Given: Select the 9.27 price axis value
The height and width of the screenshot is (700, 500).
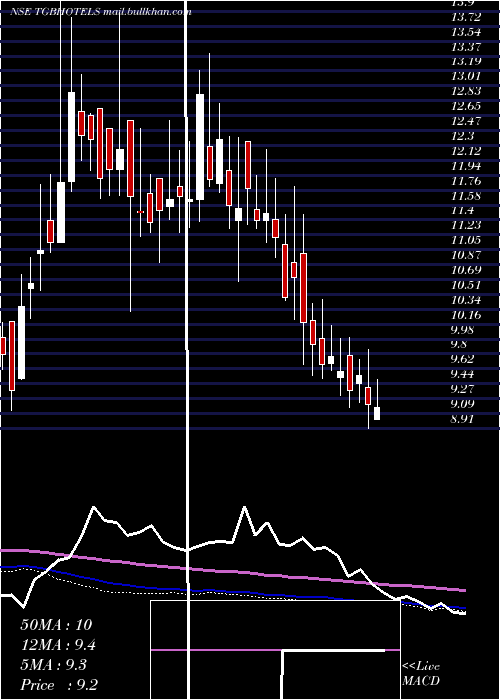Looking at the screenshot, I should (462, 389).
